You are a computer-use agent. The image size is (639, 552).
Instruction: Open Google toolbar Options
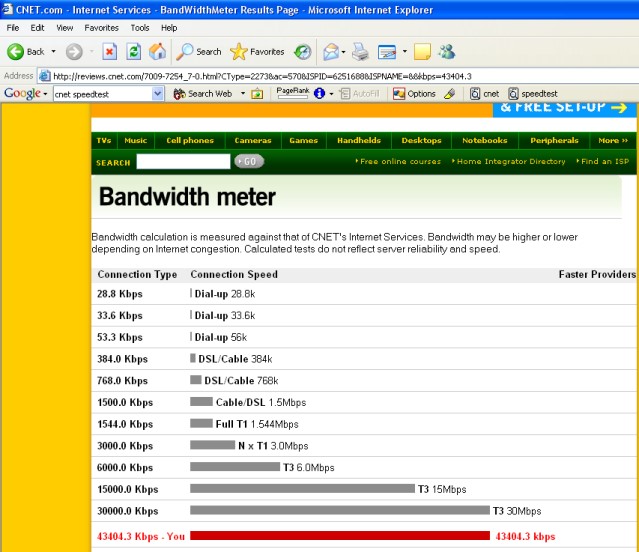pos(414,94)
